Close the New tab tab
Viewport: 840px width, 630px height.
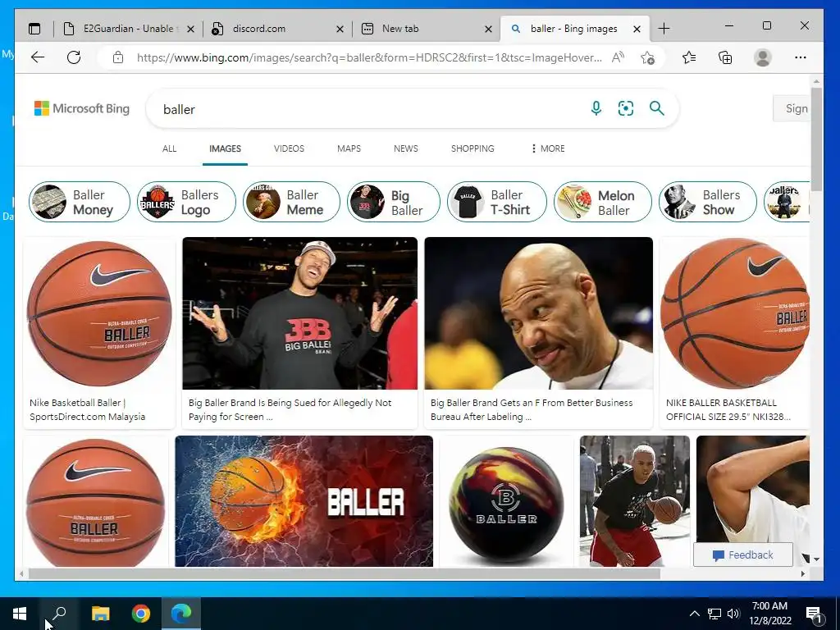pos(488,29)
